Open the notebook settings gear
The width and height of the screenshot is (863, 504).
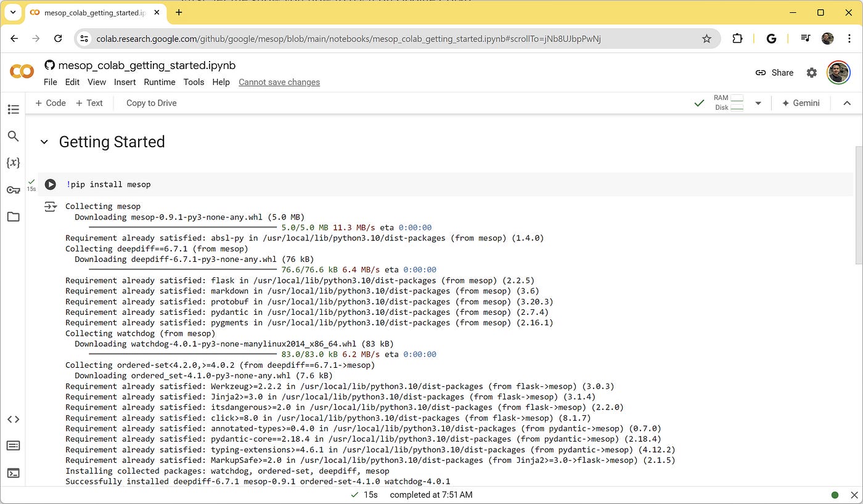coord(812,73)
